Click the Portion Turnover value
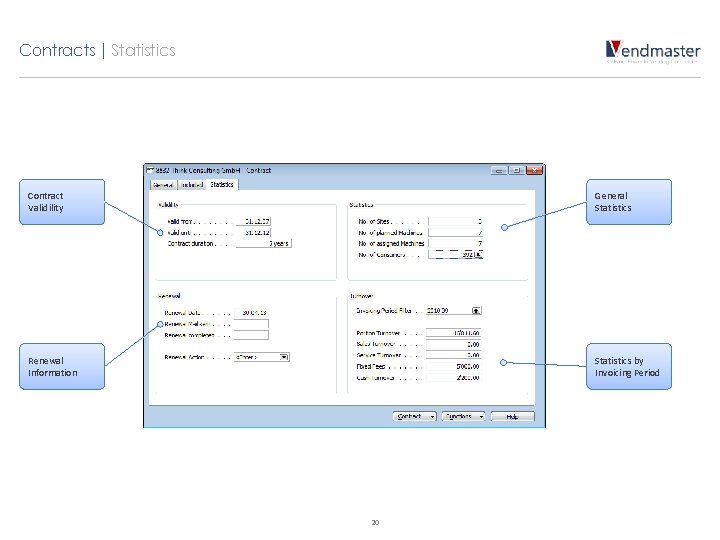720x540 pixels. coord(453,333)
